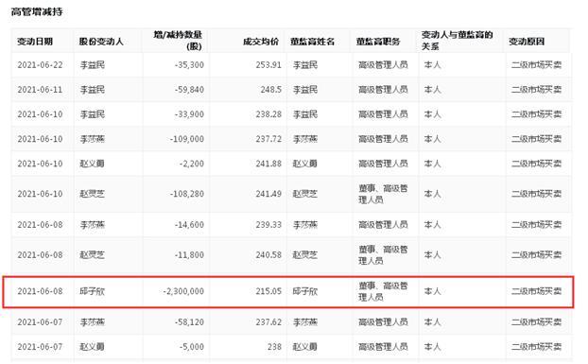Click 二级市场买卖 reason in the 253.91 row

[x=537, y=65]
